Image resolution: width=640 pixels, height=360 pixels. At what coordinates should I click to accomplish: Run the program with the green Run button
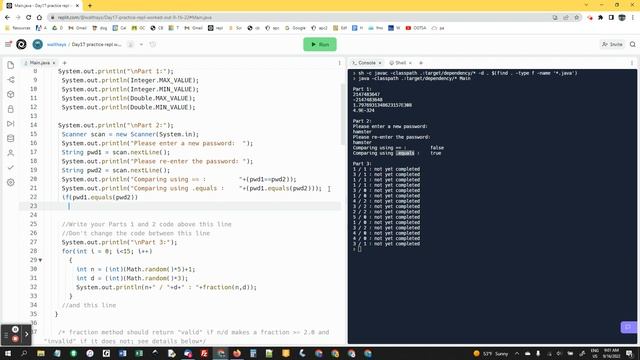coord(320,44)
